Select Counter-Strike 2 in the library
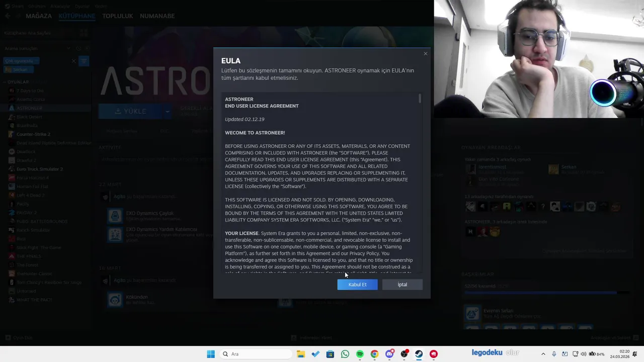The image size is (644, 362). coord(33,134)
